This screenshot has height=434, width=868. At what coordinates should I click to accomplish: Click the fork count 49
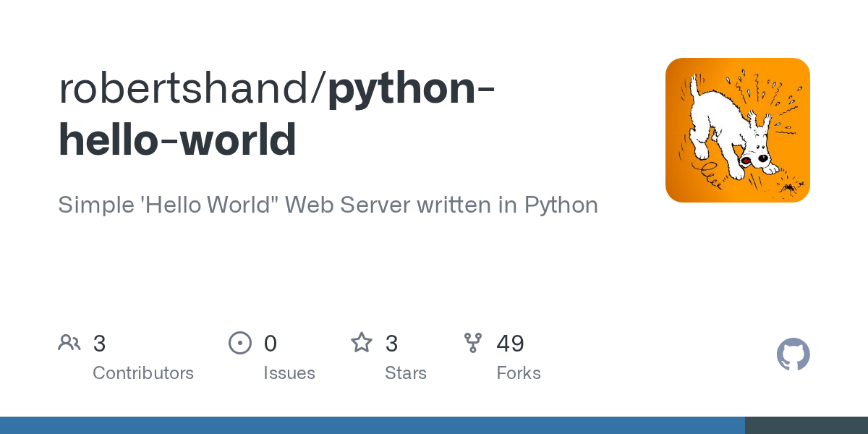click(510, 344)
